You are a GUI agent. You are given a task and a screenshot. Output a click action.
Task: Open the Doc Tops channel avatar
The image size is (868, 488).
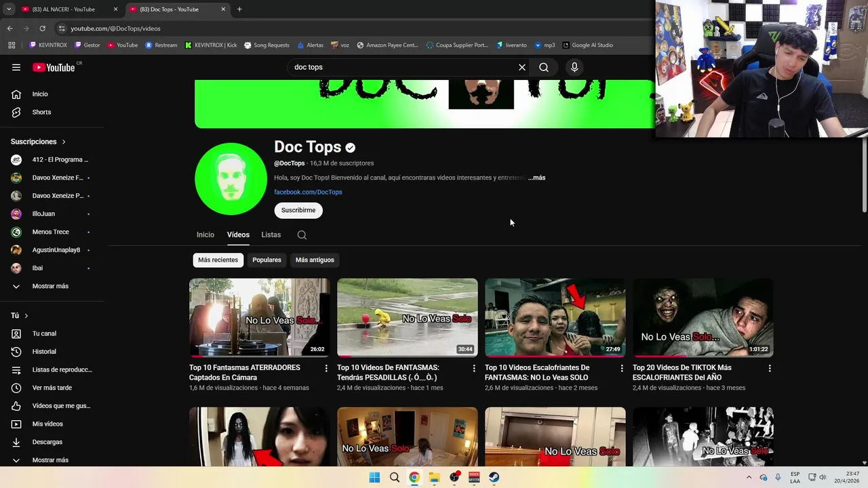click(x=231, y=179)
